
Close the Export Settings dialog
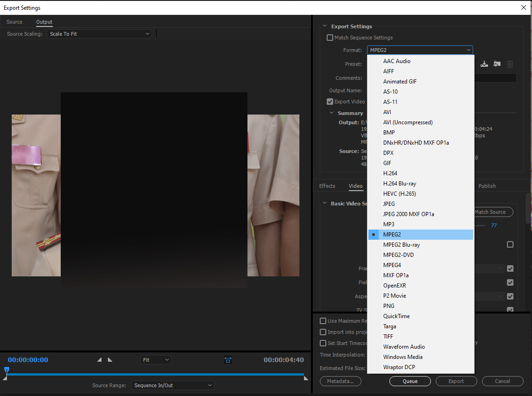[x=524, y=7]
